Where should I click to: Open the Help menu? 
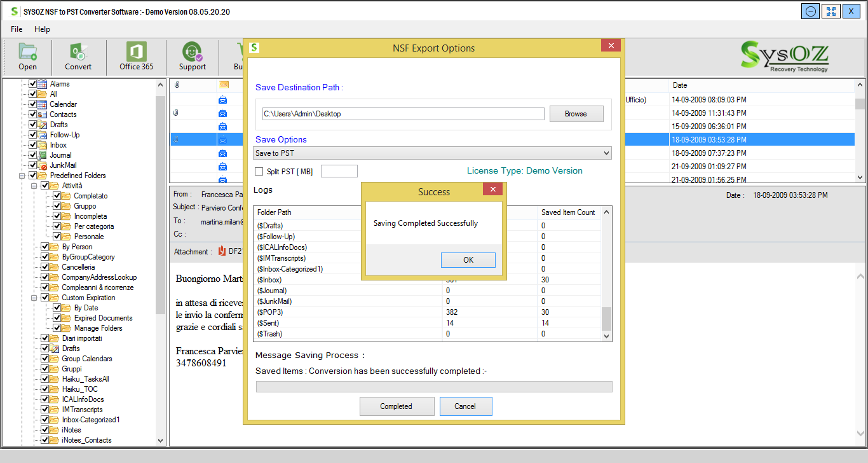click(x=43, y=29)
